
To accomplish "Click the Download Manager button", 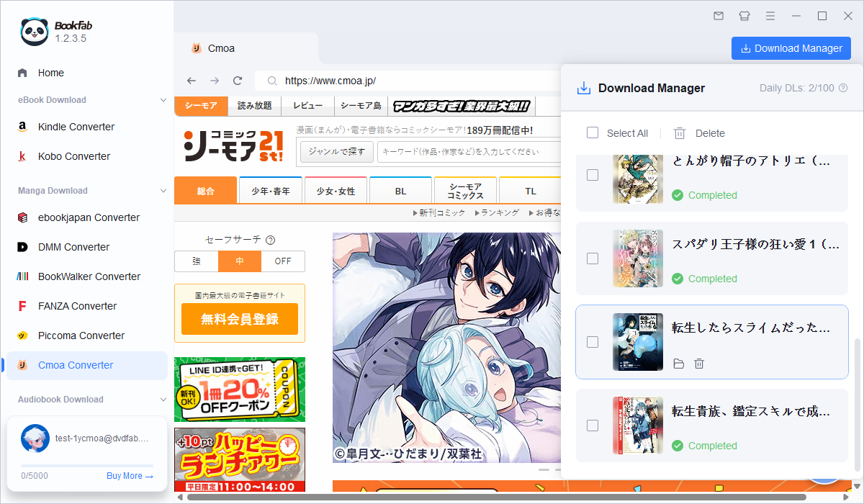I will 791,48.
